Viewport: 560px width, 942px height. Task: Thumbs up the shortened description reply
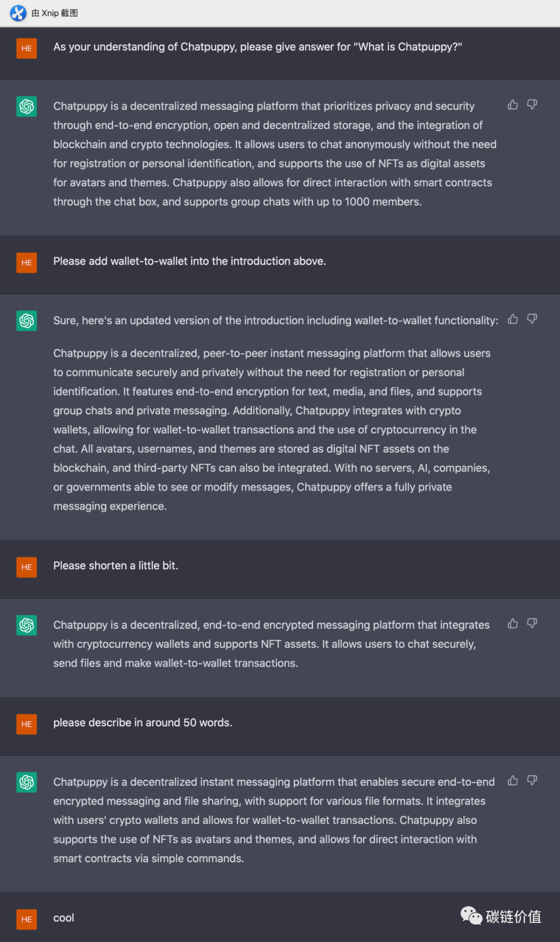coord(513,623)
